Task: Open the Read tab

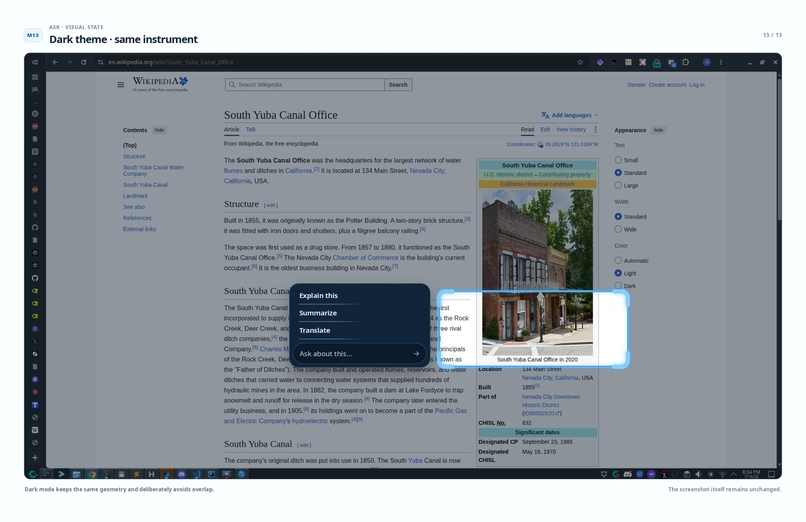Action: pyautogui.click(x=527, y=129)
